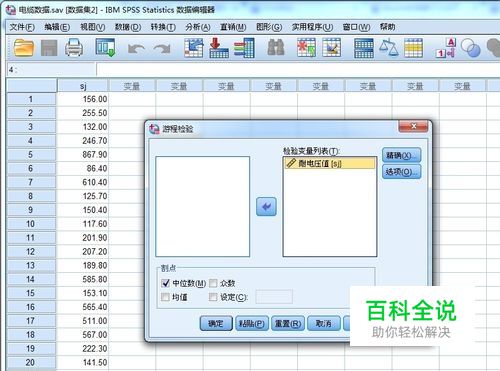The width and height of the screenshot is (500, 371).
Task: Click 确定 to run the test
Action: tap(216, 323)
